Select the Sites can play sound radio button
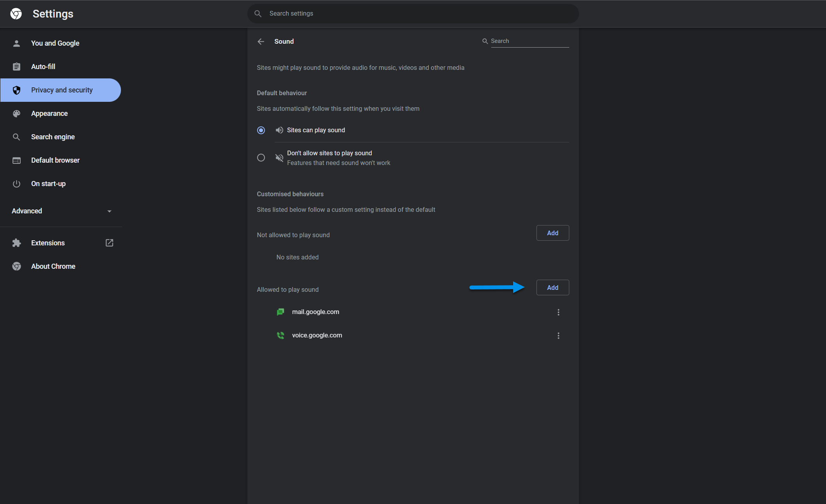826x504 pixels. click(x=261, y=130)
